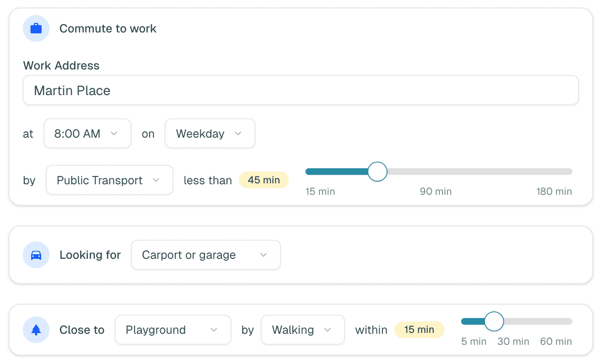The image size is (603, 364).
Task: Click the playground distance slider handle
Action: pyautogui.click(x=494, y=321)
